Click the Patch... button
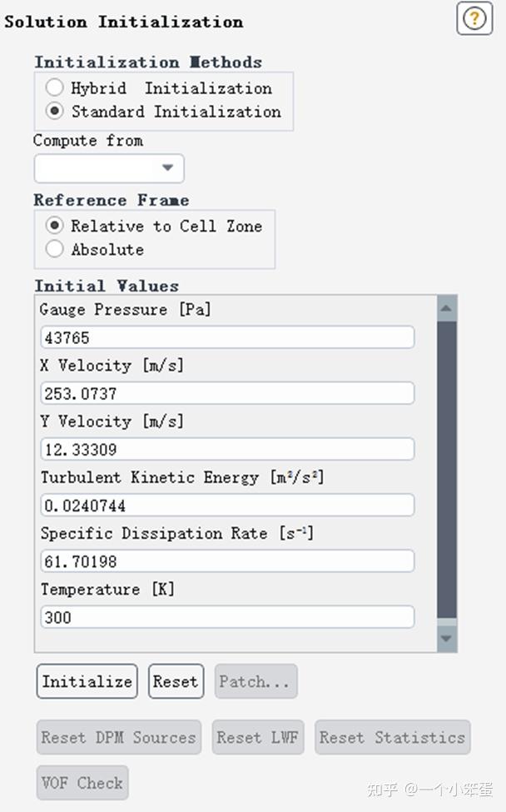The width and height of the screenshot is (506, 812). coord(255,681)
